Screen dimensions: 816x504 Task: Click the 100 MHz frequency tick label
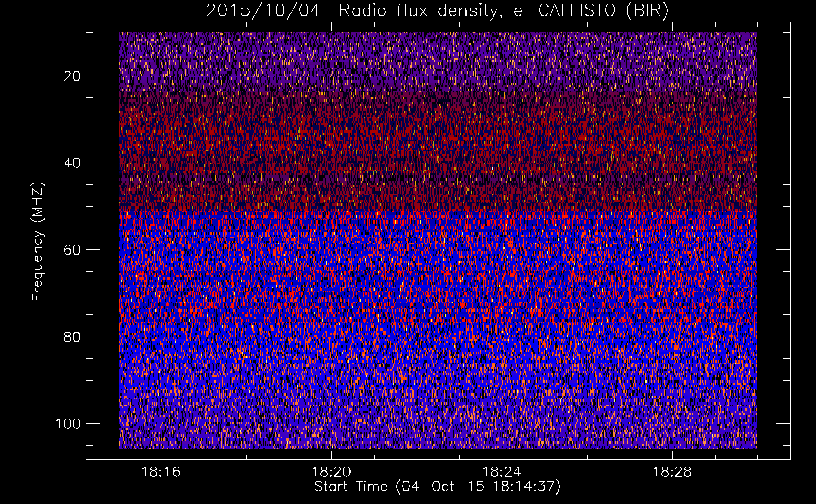click(x=68, y=424)
